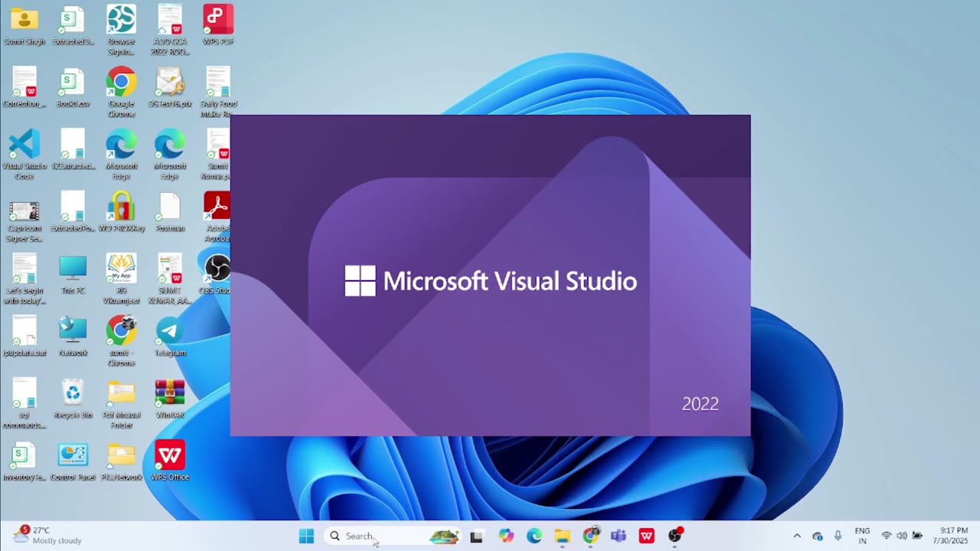Image resolution: width=980 pixels, height=551 pixels.
Task: Launch Telegram from desktop
Action: [170, 337]
